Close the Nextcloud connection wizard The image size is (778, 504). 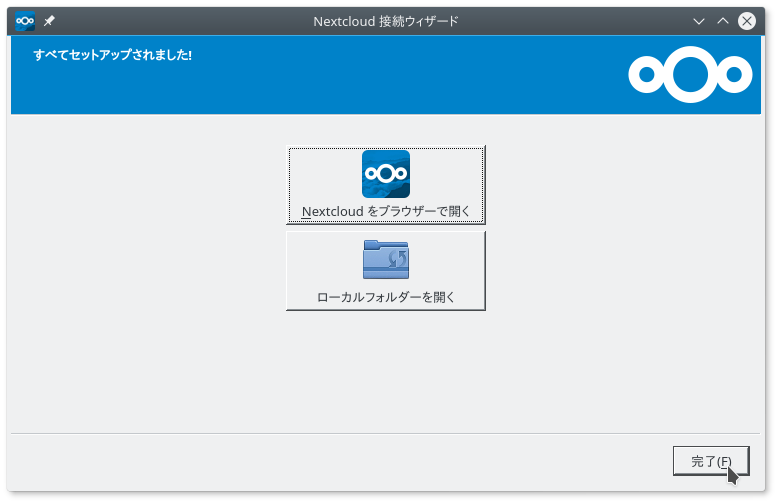(746, 21)
